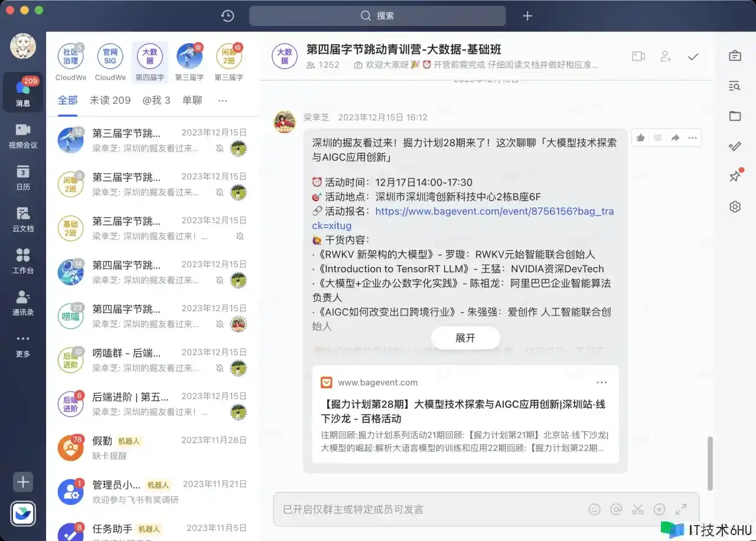The height and width of the screenshot is (541, 756).
Task: Click the plus button next to search
Action: pyautogui.click(x=527, y=16)
